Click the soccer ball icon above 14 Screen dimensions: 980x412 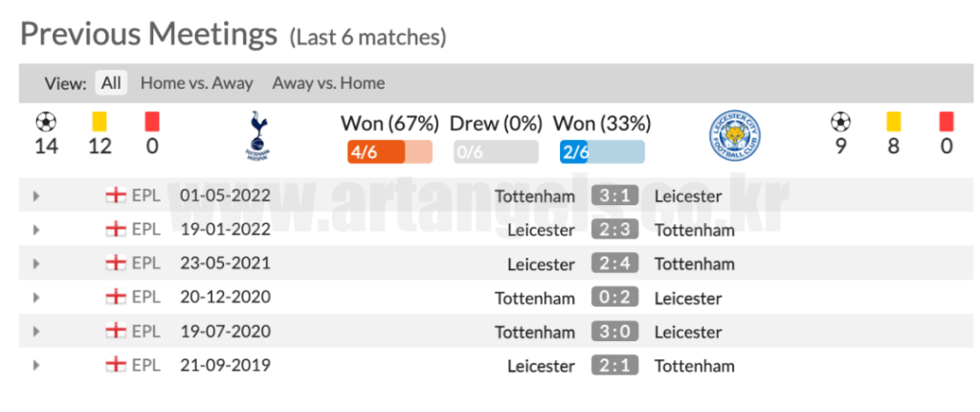pyautogui.click(x=46, y=122)
